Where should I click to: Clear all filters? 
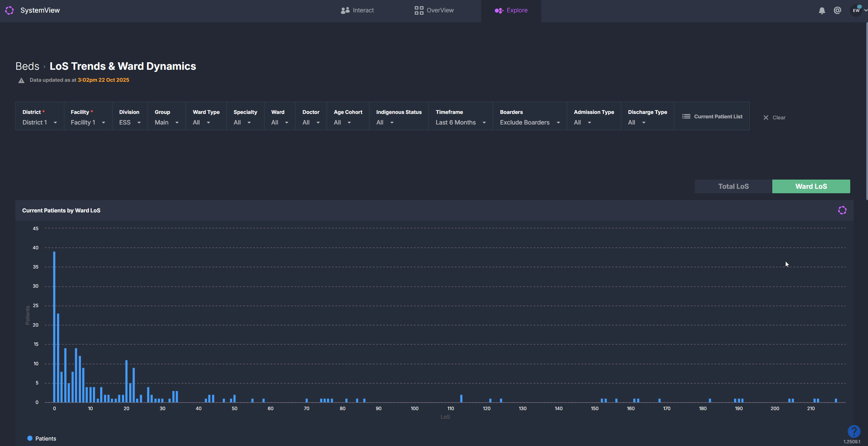point(774,117)
